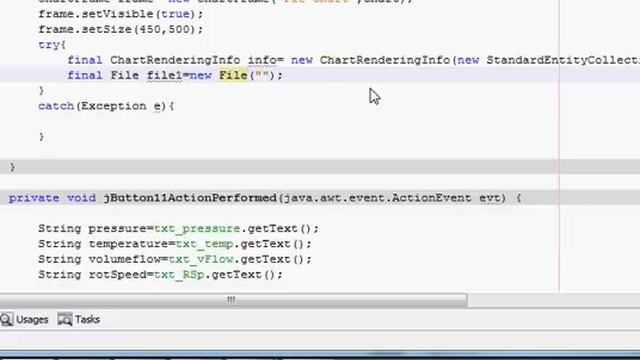Viewport: 640px width, 360px height.
Task: Click the 'rotSpeed' variable name
Action: click(x=118, y=275)
